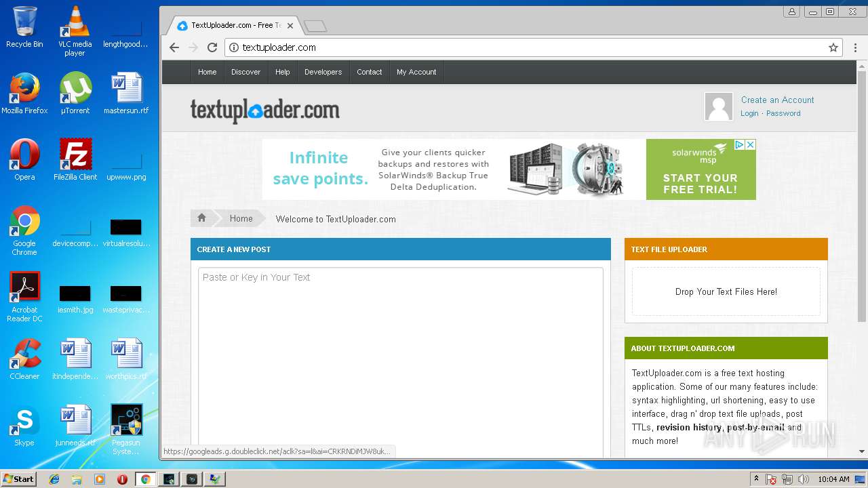
Task: Select the µTorrent desktop shortcut
Action: pos(75,93)
